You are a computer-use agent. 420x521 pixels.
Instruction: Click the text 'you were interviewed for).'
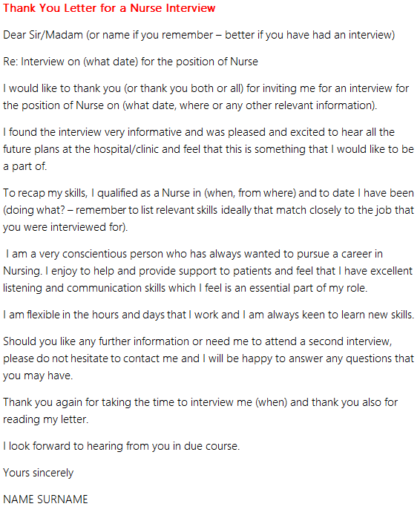pos(65,227)
